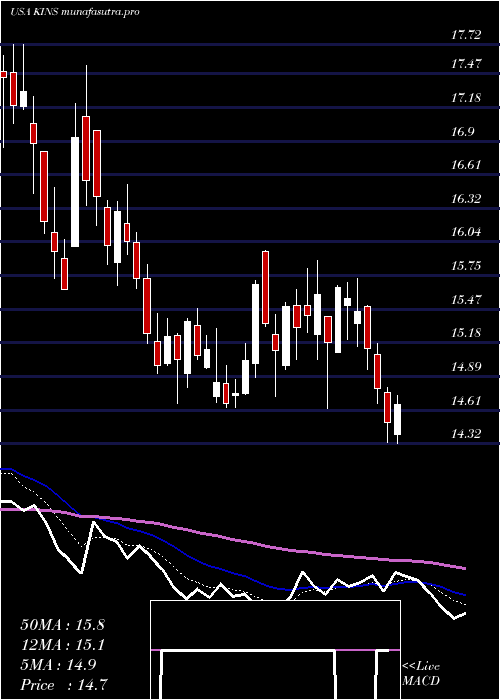Click the 14.89 price axis label
The width and height of the screenshot is (500, 700).
[x=466, y=367]
